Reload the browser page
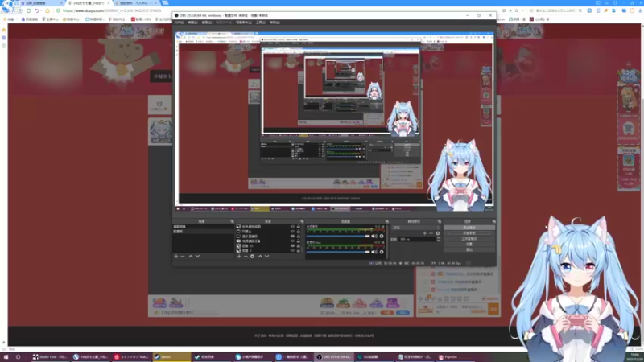Viewport: 644px width, 362px height. click(x=29, y=10)
